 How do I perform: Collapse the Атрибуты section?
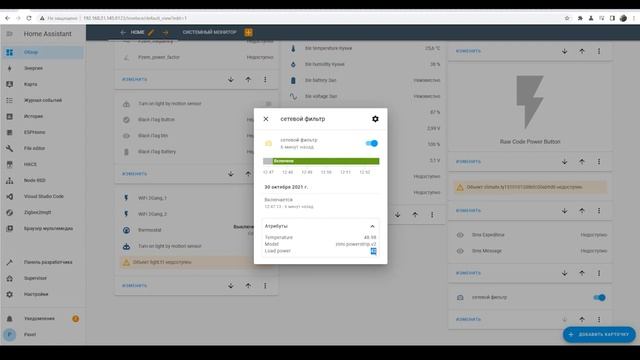coord(372,226)
